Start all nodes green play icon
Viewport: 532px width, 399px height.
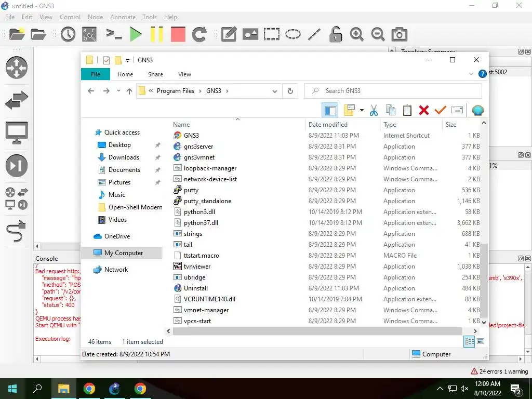tap(136, 34)
